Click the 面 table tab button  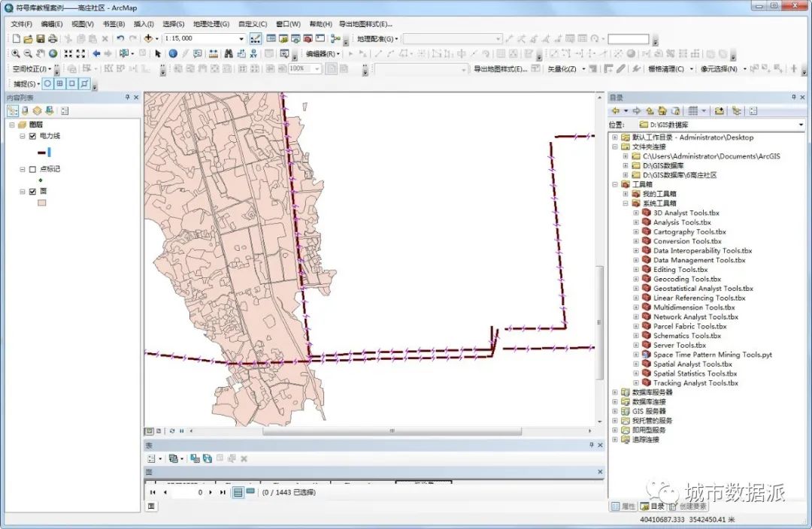point(151,506)
